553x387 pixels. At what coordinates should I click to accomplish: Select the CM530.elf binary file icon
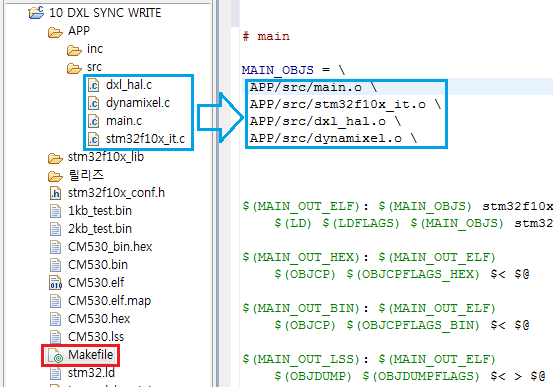click(56, 283)
